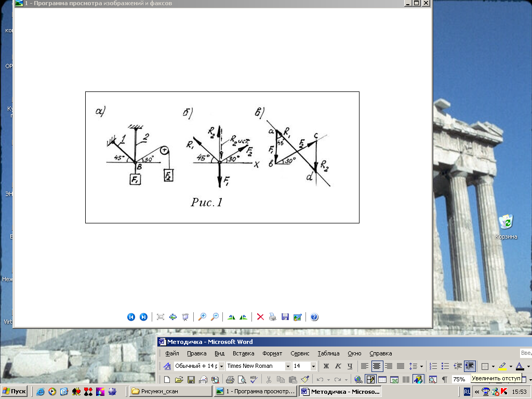
Task: Switch to Методичка Word taskbar button
Action: 340,391
